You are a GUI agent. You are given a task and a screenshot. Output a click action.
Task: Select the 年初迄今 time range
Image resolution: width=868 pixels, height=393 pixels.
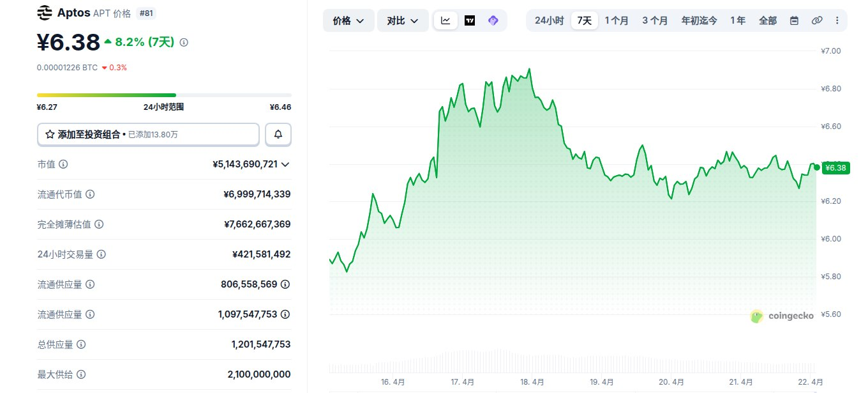699,20
